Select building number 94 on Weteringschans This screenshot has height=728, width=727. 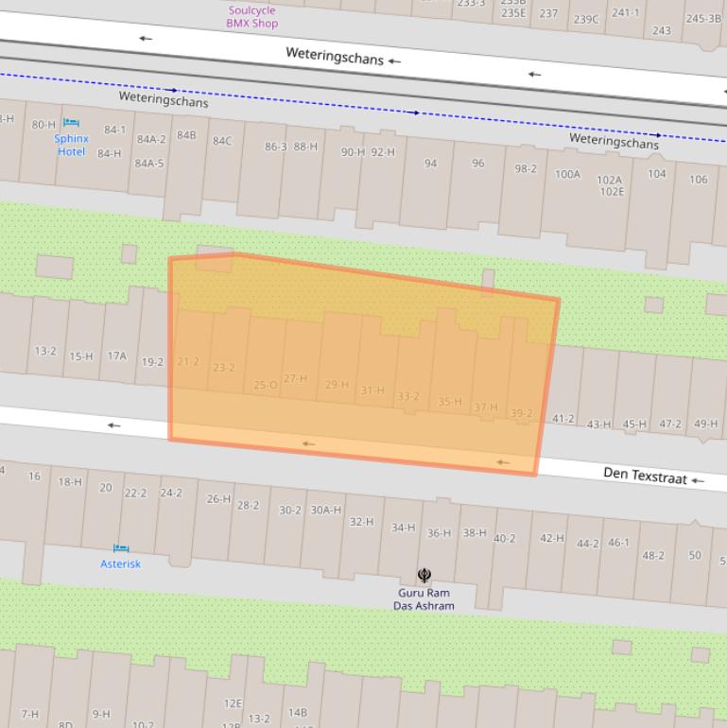point(430,164)
